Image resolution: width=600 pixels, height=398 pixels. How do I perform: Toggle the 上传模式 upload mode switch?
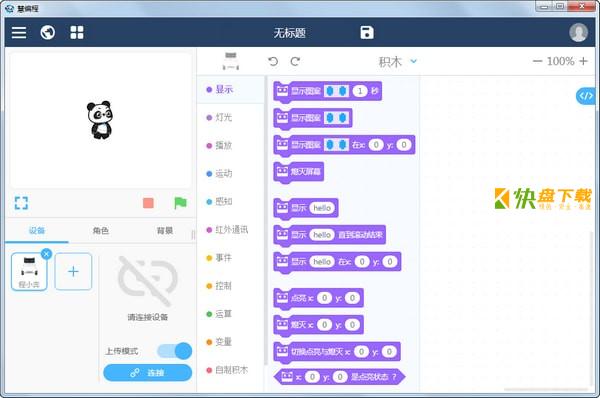(174, 351)
